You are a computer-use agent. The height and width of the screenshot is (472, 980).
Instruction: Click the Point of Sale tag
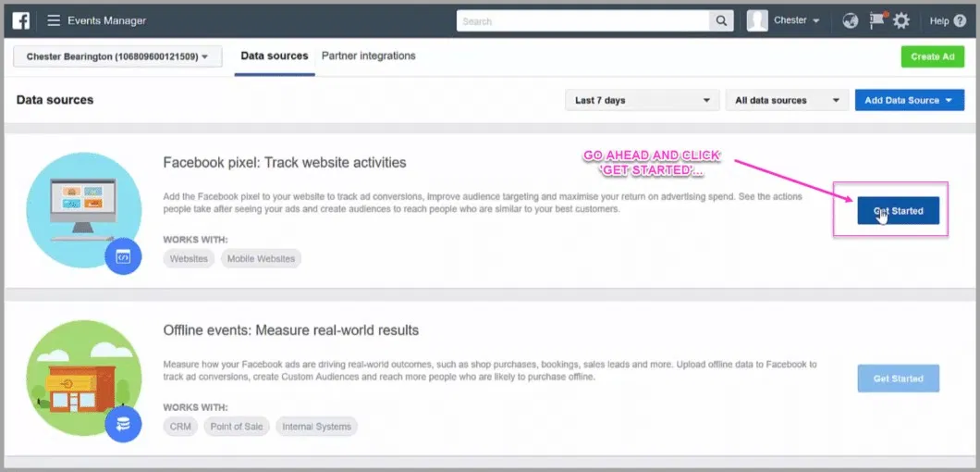237,427
